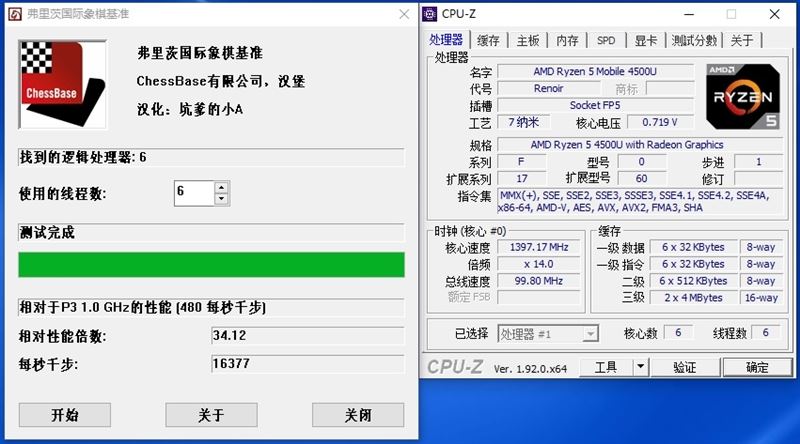Open the 内存 tab
The height and width of the screenshot is (444, 800).
point(567,40)
